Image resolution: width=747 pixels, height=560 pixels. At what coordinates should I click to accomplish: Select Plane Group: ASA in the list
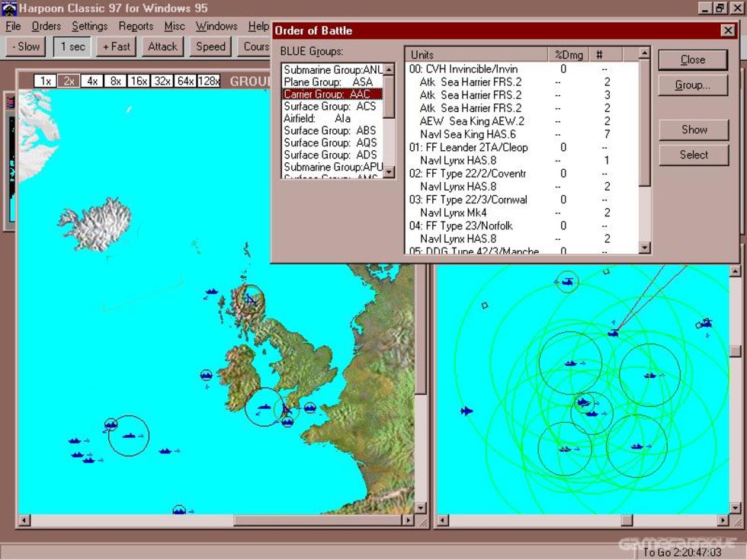(332, 82)
